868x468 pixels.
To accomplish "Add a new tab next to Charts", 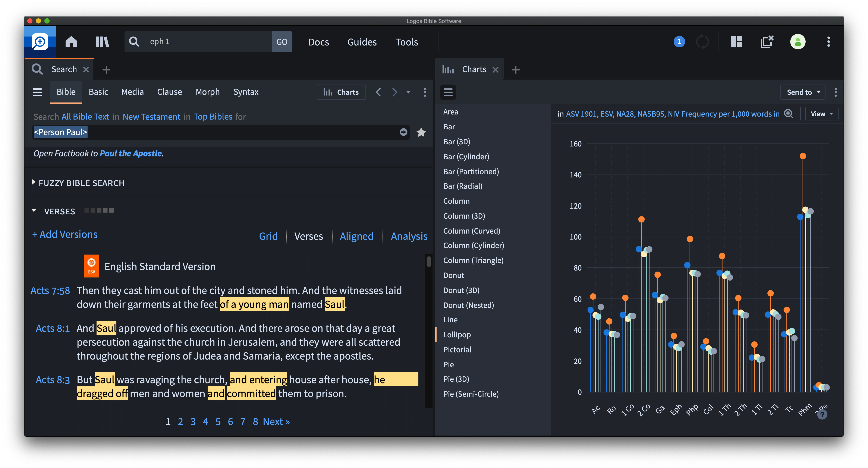I will pyautogui.click(x=515, y=70).
